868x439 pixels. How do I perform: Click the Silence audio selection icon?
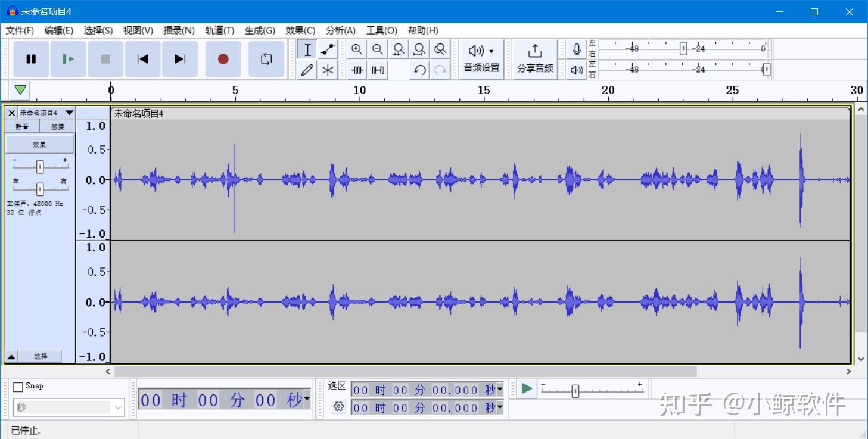(x=377, y=70)
